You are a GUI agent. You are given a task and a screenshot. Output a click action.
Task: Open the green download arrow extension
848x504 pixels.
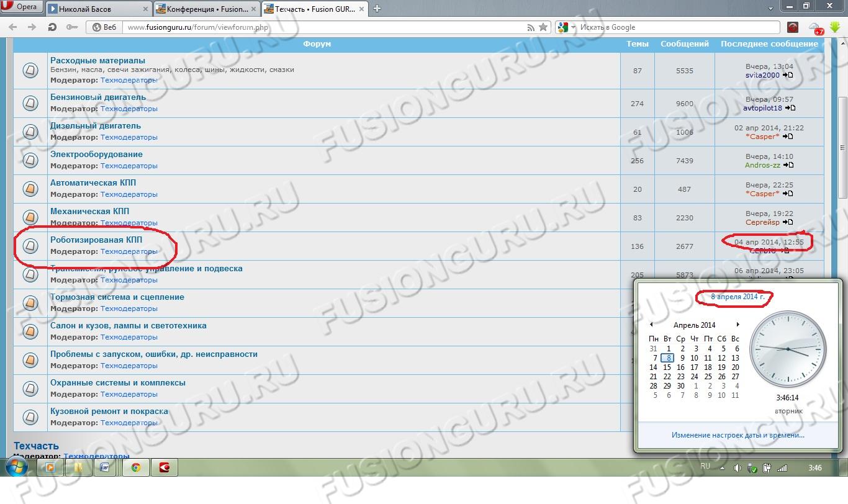(x=835, y=27)
